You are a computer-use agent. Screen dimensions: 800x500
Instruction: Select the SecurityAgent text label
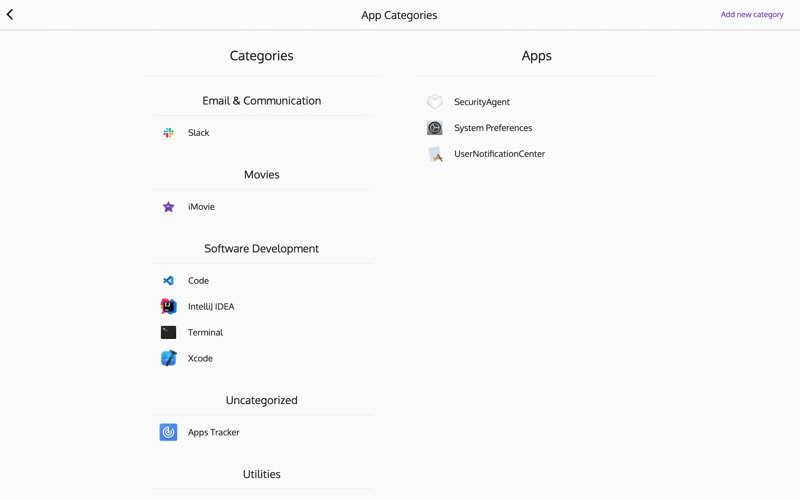(x=482, y=102)
